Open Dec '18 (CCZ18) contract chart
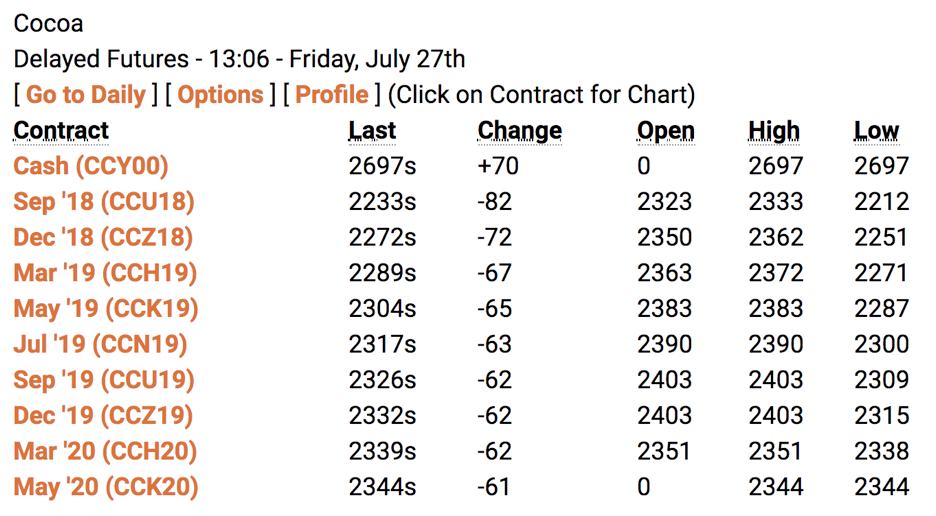 pos(103,237)
